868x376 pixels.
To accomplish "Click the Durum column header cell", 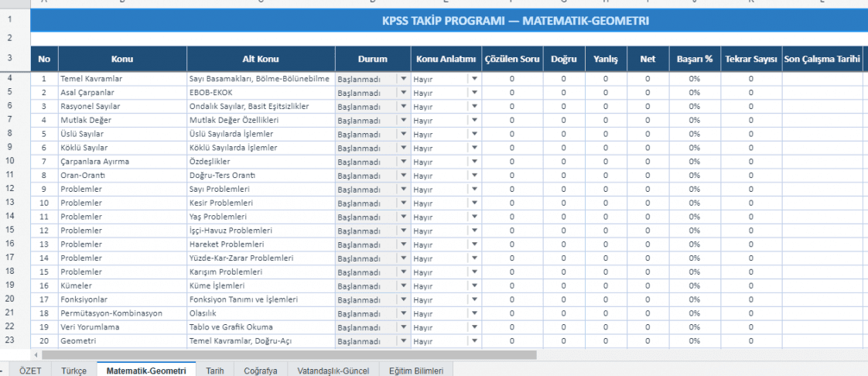I will click(373, 60).
